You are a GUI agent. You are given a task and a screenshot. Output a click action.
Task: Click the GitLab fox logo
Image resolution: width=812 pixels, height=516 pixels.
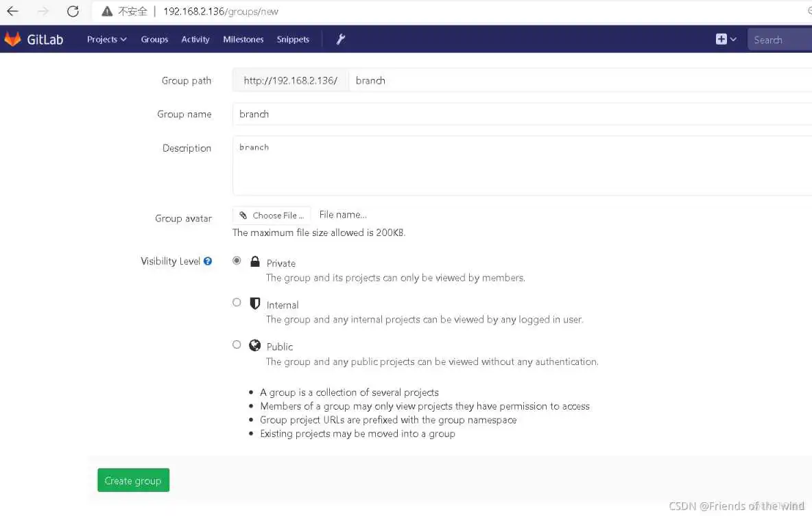pos(12,39)
